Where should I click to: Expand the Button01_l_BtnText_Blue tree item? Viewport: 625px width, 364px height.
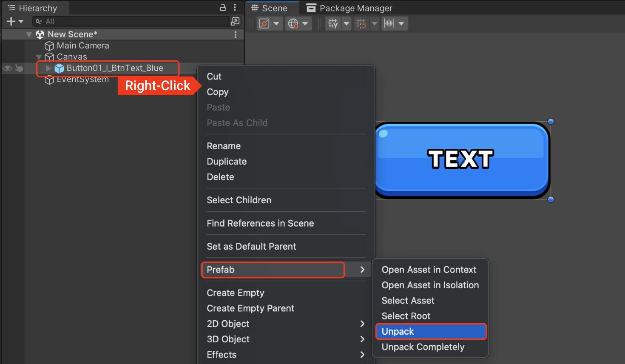pos(48,68)
